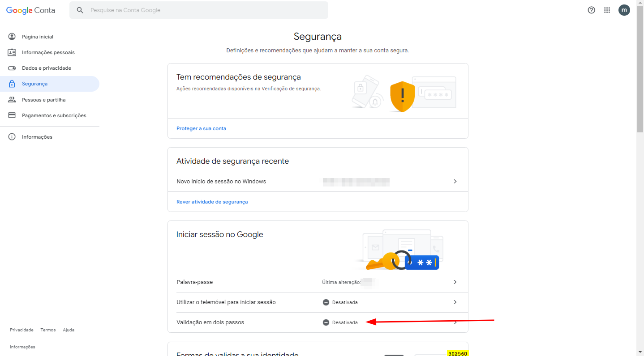Click the Pessoas e partilha people icon
644x356 pixels.
click(12, 100)
